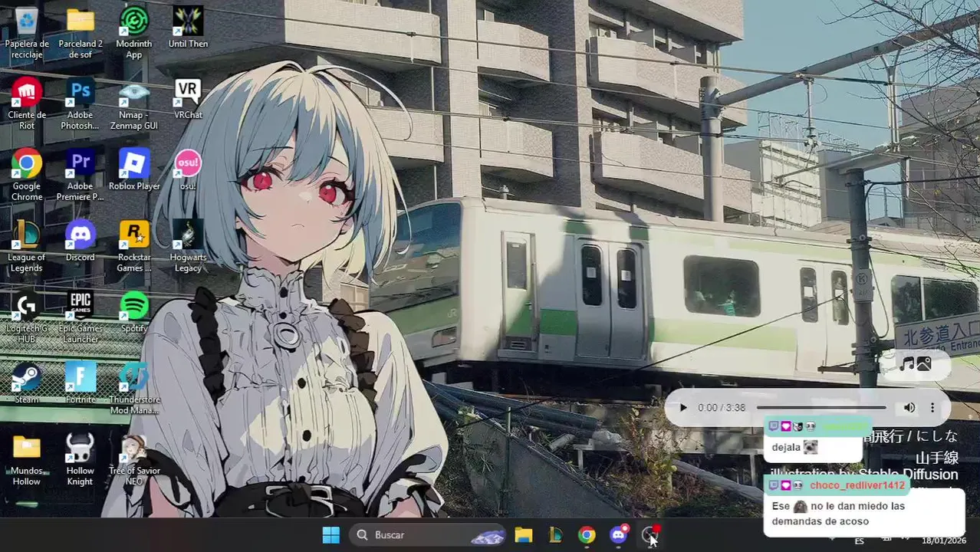Select the Roblox Player icon
Screen dimensions: 980x552
point(134,169)
